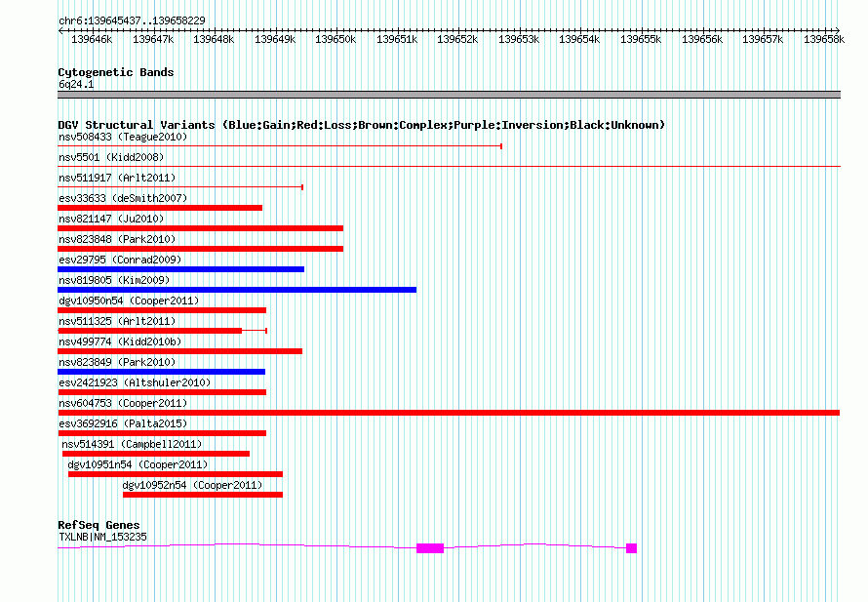Click the DGV Structural Variants track title
The width and height of the screenshot is (868, 602).
362,125
